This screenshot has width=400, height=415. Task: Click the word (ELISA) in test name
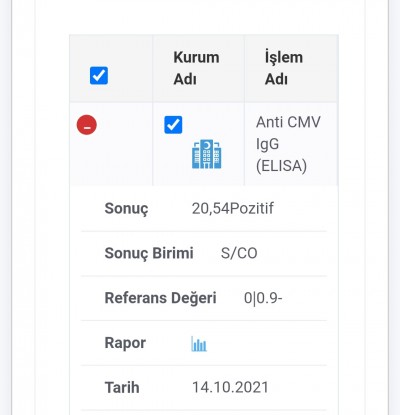pos(281,166)
